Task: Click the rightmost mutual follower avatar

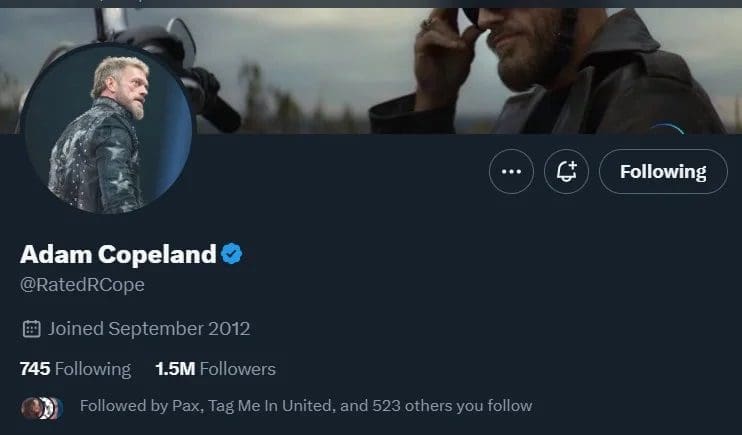Action: [56, 407]
